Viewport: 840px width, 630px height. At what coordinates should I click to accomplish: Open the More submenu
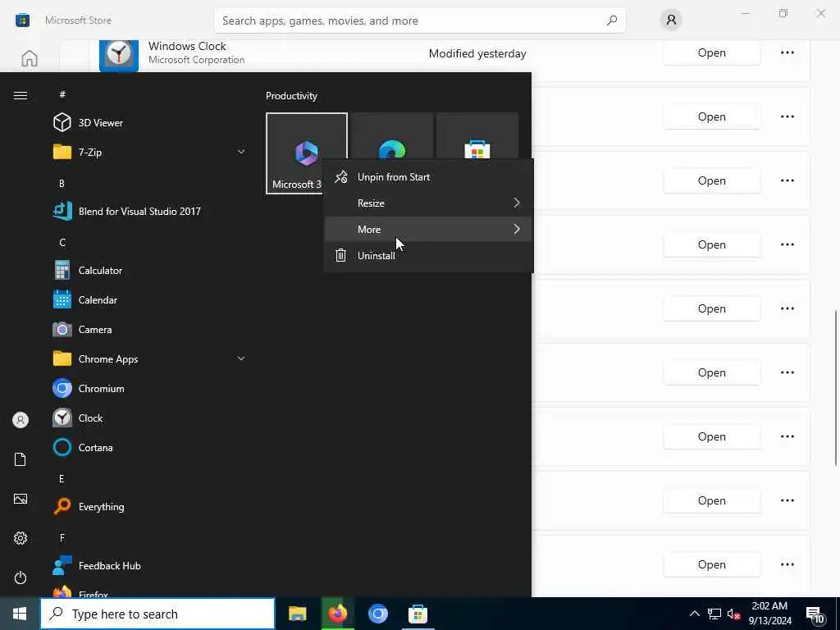coord(428,230)
